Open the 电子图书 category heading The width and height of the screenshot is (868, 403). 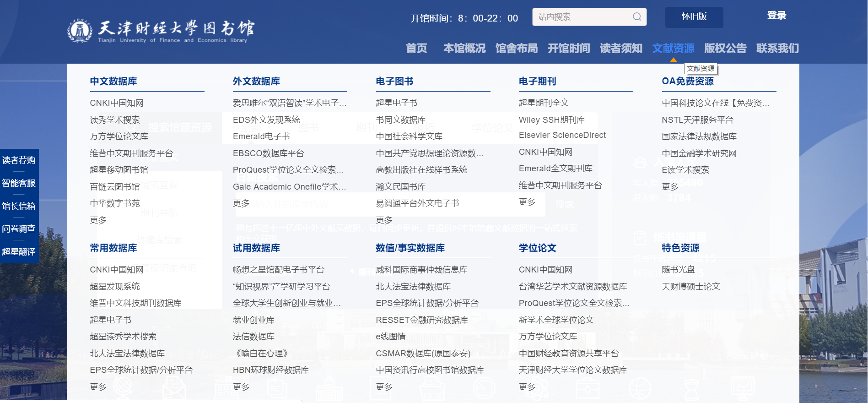click(x=394, y=81)
